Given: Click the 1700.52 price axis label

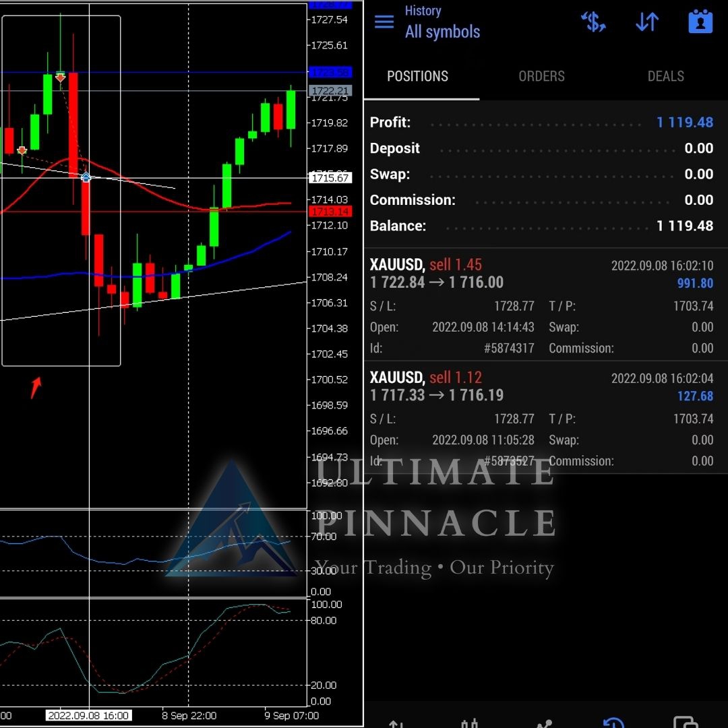Looking at the screenshot, I should (329, 380).
